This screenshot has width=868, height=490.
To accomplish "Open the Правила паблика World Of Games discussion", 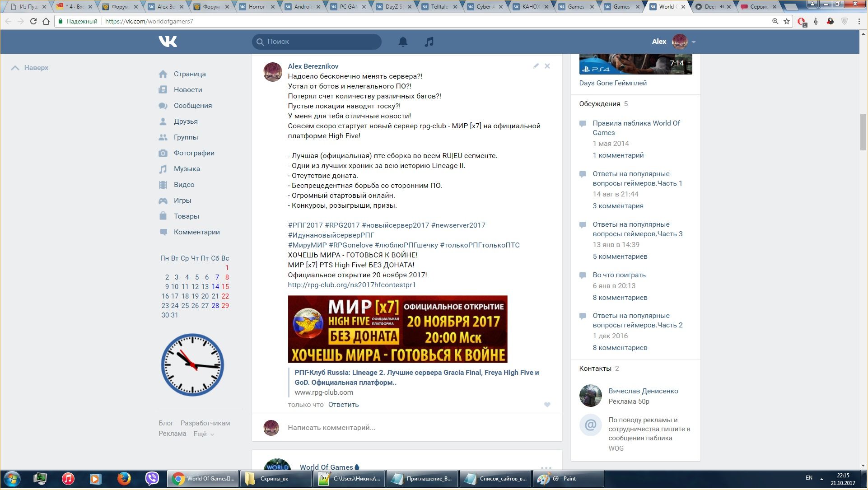I will (x=636, y=128).
